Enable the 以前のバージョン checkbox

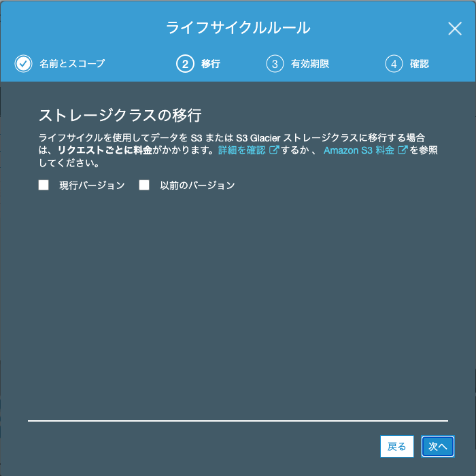pyautogui.click(x=144, y=185)
